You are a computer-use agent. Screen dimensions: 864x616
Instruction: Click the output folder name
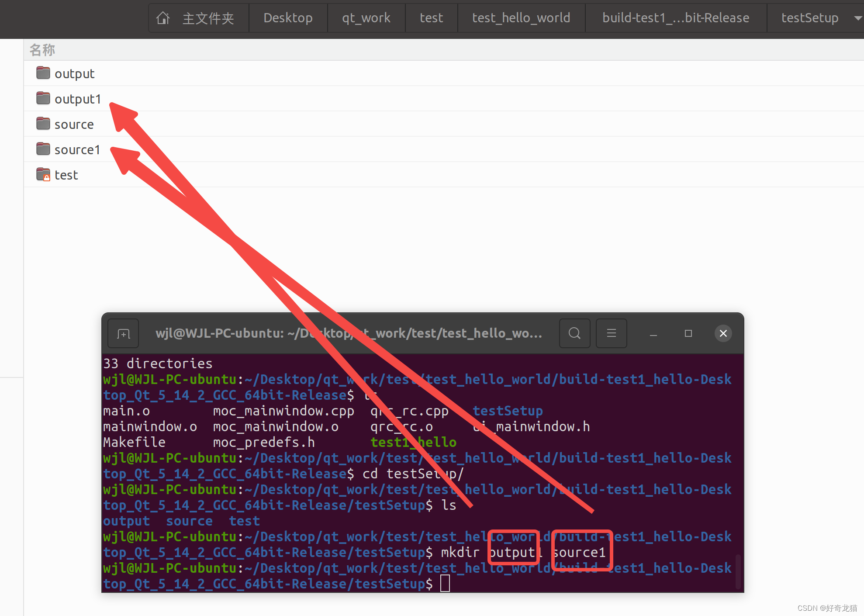coord(74,74)
